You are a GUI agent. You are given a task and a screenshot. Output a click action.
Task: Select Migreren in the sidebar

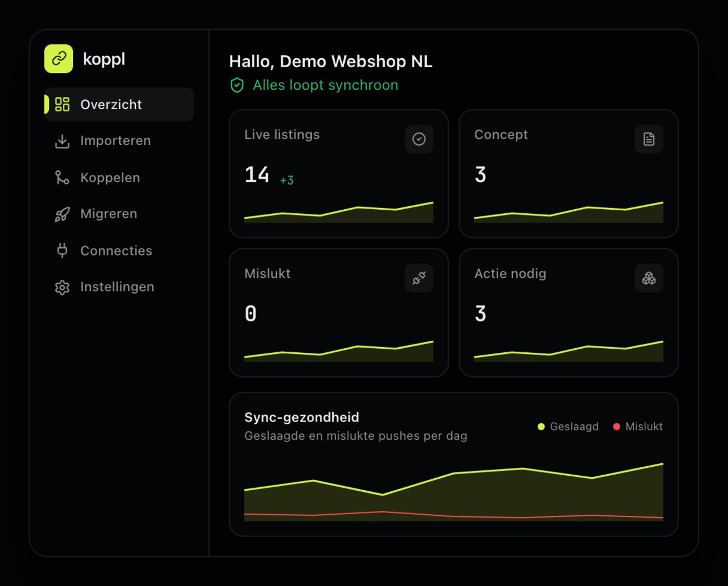119,214
